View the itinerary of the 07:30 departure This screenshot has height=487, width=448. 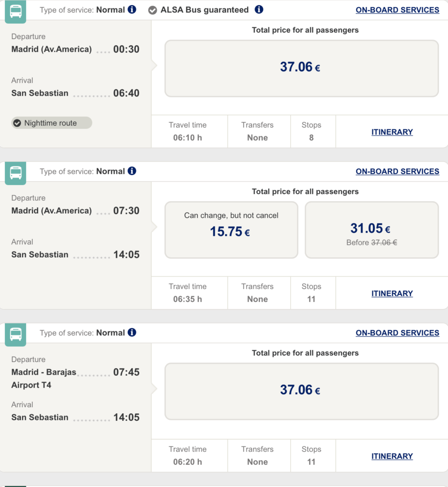(x=392, y=293)
